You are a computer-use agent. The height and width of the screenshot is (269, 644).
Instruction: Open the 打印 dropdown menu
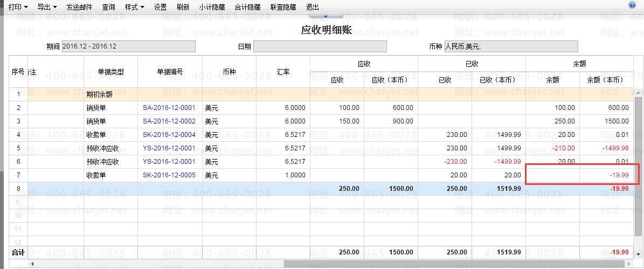18,8
